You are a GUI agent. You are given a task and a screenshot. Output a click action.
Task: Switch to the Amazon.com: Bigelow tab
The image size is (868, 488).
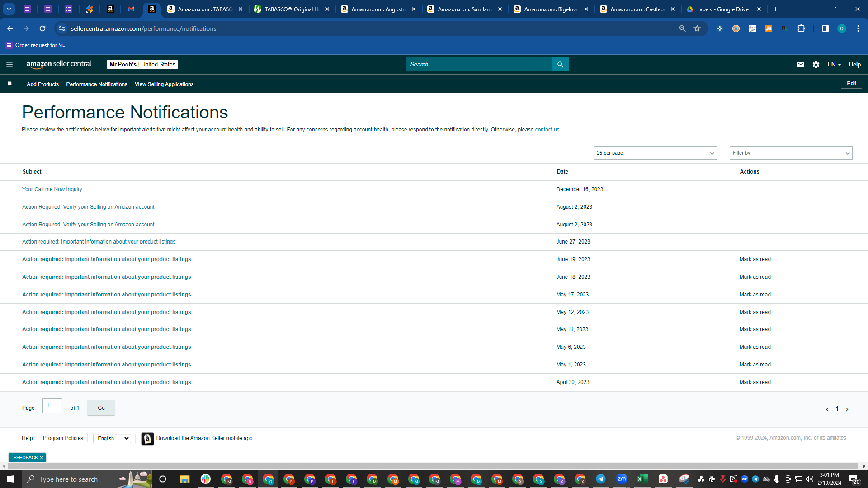pyautogui.click(x=551, y=9)
